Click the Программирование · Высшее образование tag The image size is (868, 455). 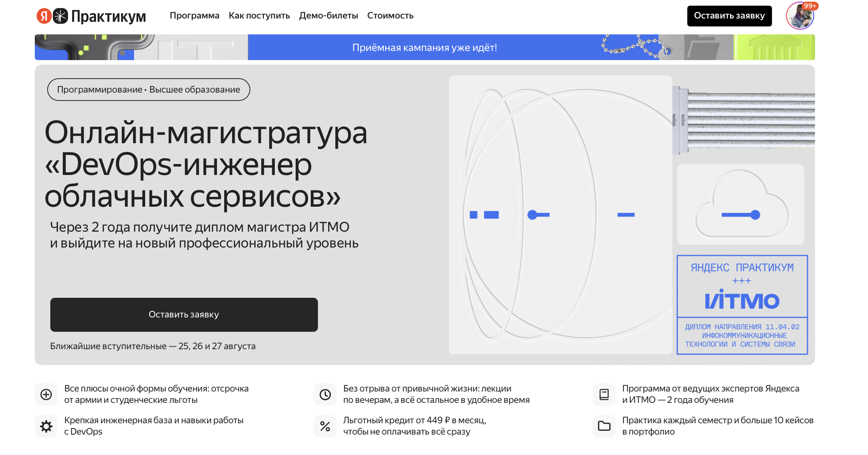149,90
